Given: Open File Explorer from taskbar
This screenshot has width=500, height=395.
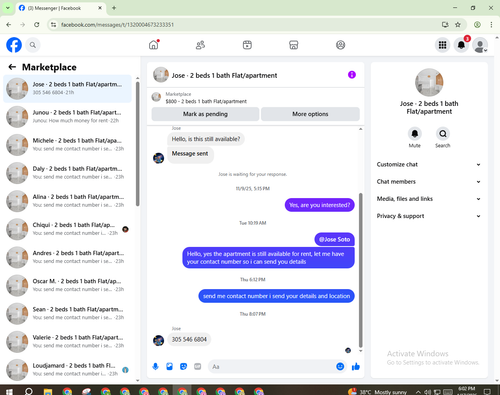Looking at the screenshot, I should click(x=48, y=391).
